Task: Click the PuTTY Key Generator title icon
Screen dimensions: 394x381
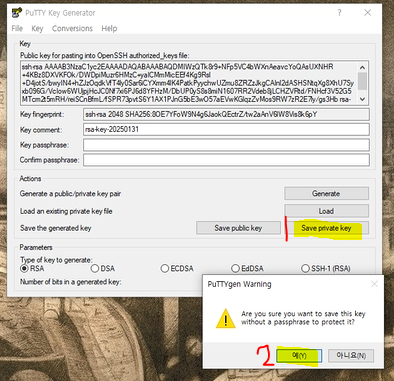Action: 17,13
